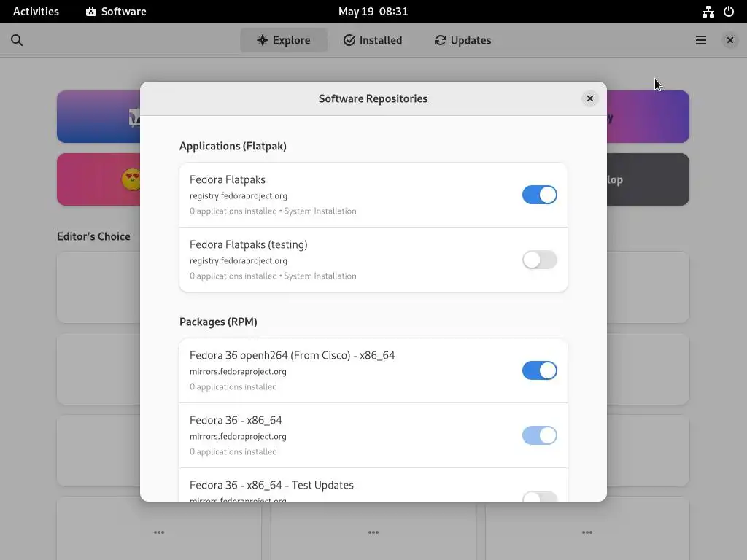This screenshot has height=560, width=747.
Task: Close the Software main window
Action: pyautogui.click(x=729, y=41)
